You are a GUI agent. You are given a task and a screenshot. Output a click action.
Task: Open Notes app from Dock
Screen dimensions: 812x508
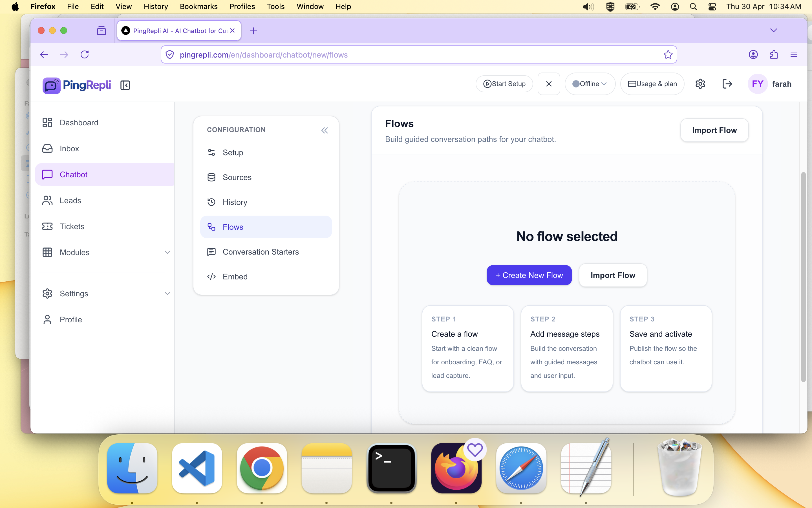(x=326, y=468)
